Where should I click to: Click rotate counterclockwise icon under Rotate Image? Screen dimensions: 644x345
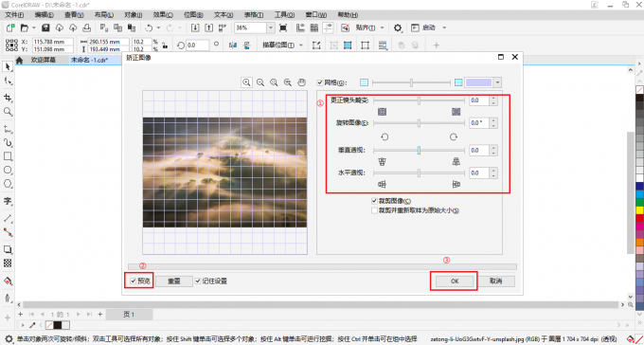pos(385,136)
